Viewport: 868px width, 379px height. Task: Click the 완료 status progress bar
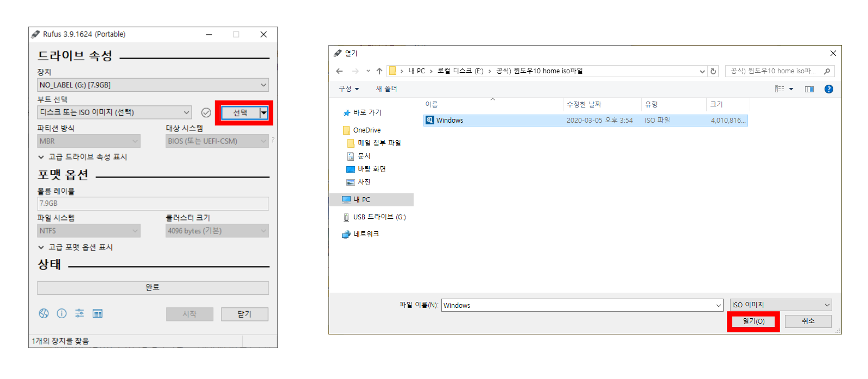tap(153, 288)
